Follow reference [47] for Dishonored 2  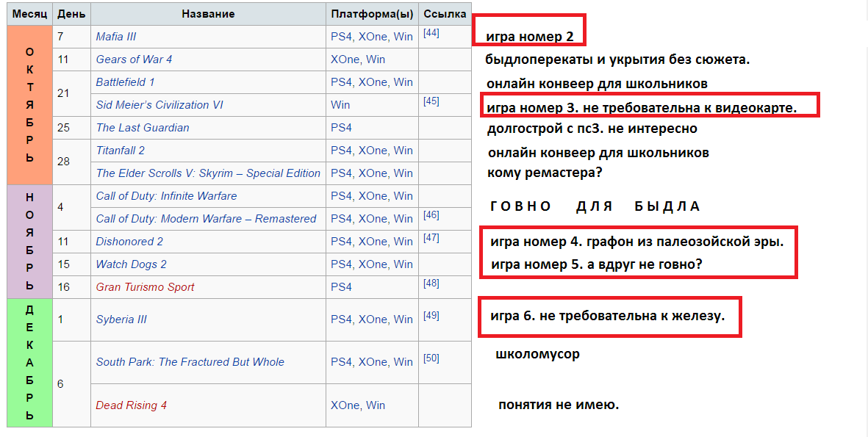click(x=431, y=237)
